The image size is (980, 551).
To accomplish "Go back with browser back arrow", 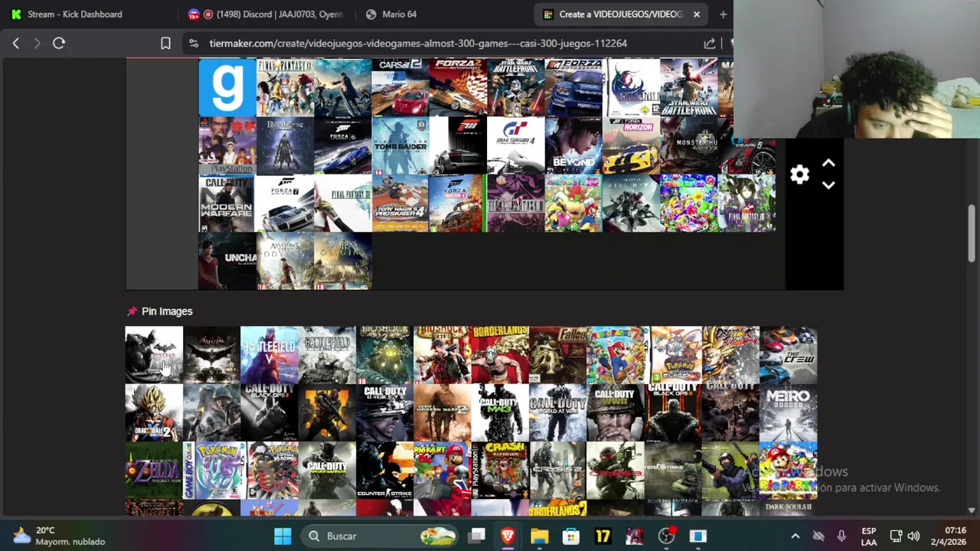I will pos(15,44).
